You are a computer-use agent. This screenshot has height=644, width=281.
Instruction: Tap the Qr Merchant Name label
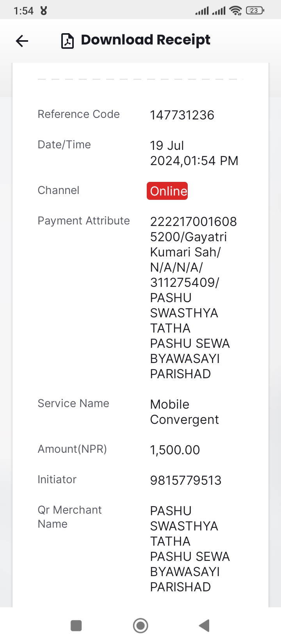tap(69, 517)
